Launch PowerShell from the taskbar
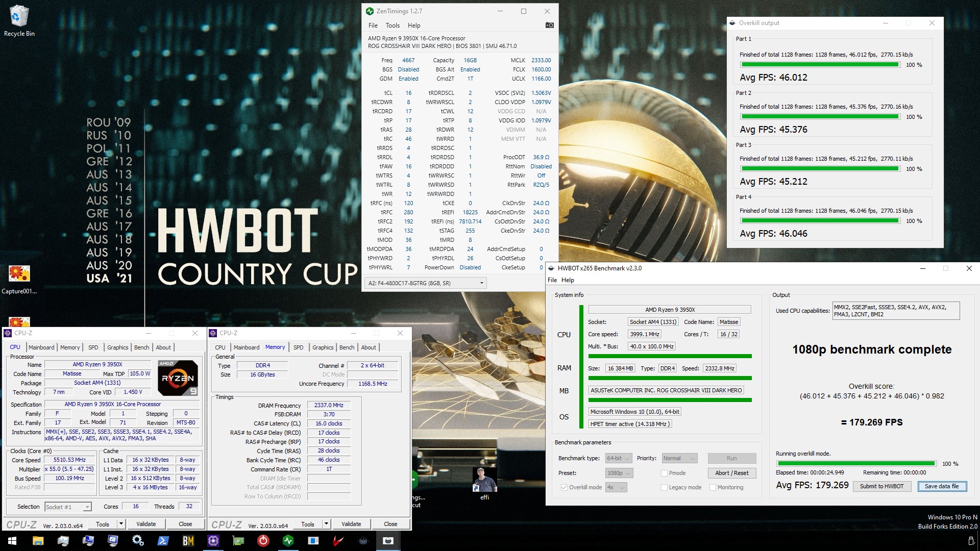The height and width of the screenshot is (551, 980). (163, 541)
